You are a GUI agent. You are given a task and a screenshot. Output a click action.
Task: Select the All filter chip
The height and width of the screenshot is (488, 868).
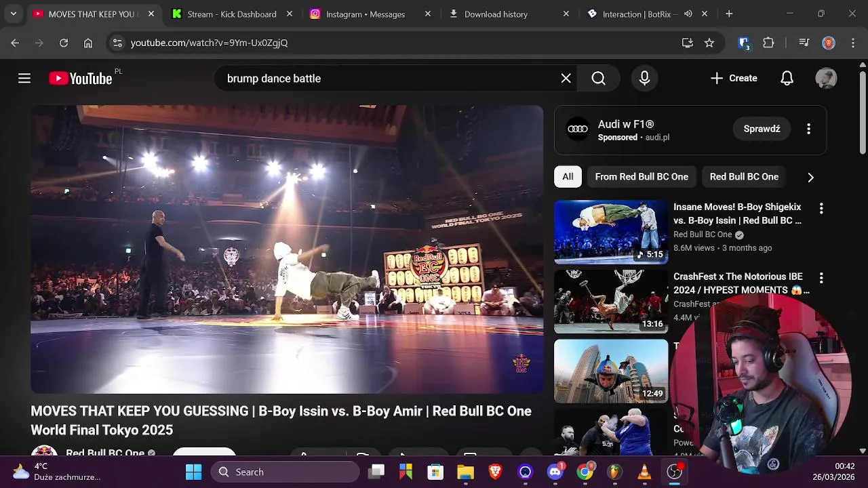click(568, 177)
